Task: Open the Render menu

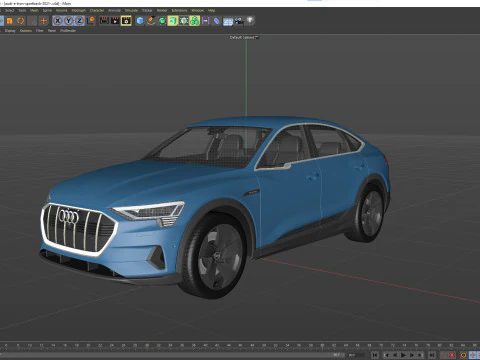Action: (x=162, y=10)
